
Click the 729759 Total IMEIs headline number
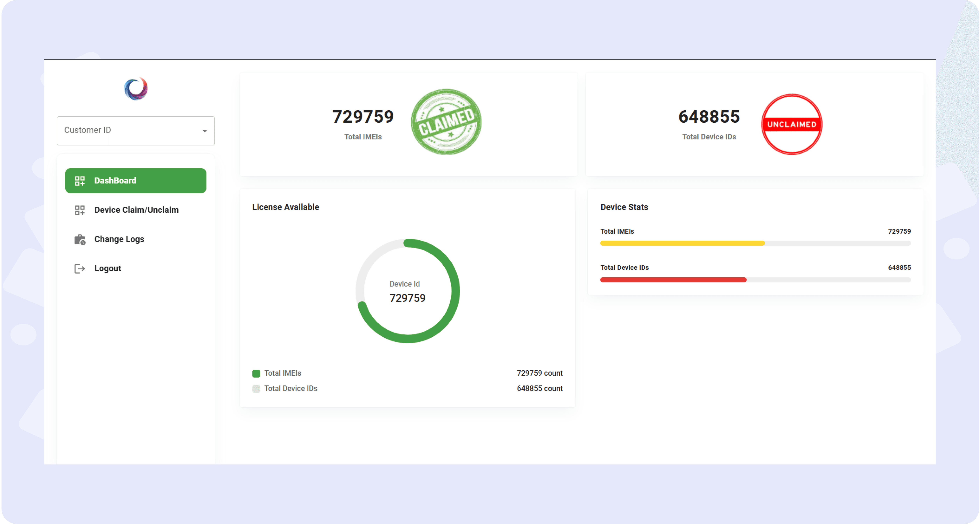coord(363,116)
